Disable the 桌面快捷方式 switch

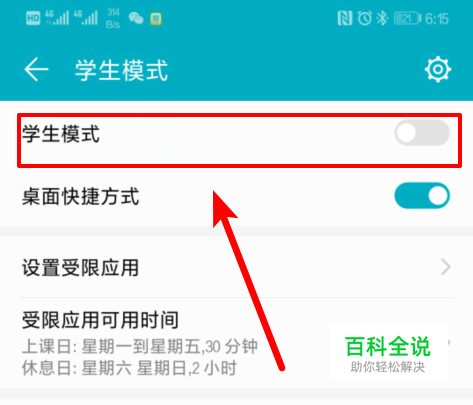coord(422,196)
